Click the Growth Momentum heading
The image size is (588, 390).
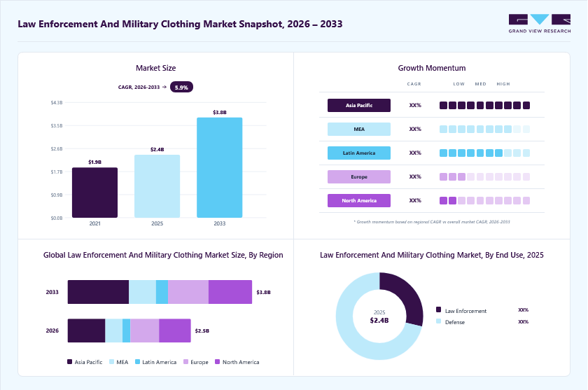click(x=432, y=68)
